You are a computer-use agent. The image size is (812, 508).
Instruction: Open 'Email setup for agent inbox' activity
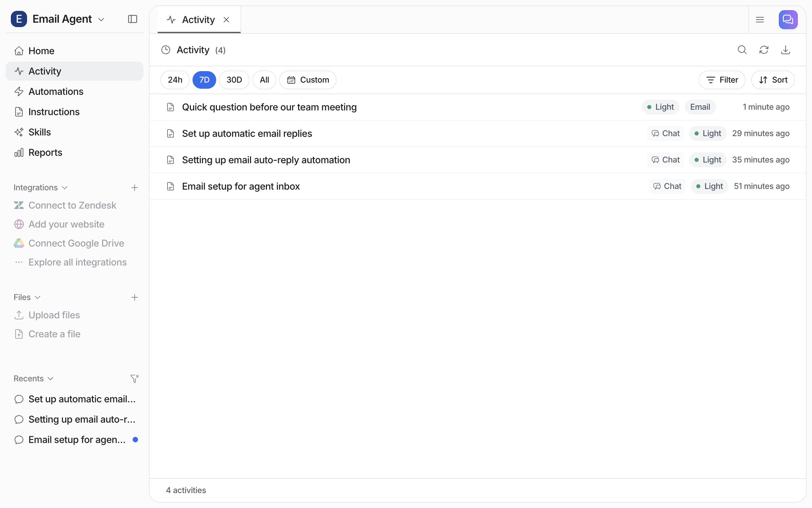click(x=478, y=186)
